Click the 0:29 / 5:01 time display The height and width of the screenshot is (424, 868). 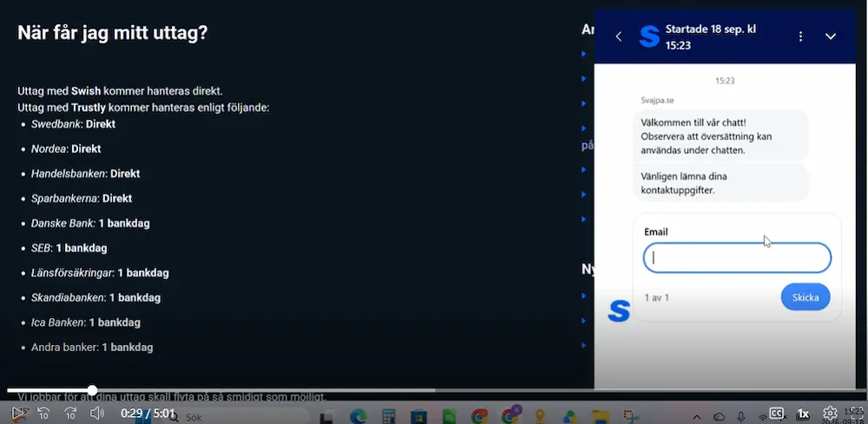[148, 413]
